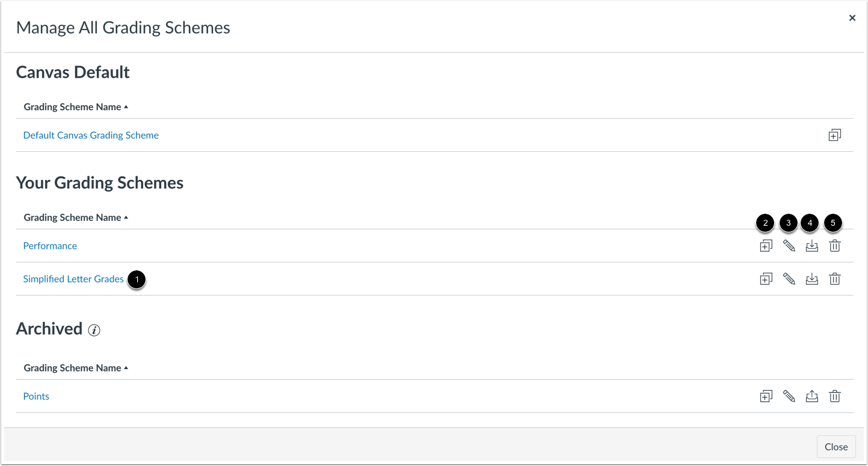
Task: Edit the archived Points scheme
Action: [789, 396]
